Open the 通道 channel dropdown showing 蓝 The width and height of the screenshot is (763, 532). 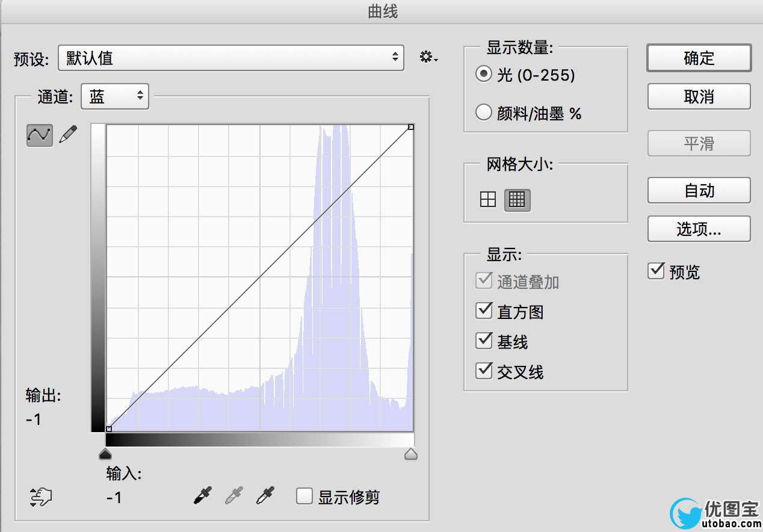click(115, 96)
